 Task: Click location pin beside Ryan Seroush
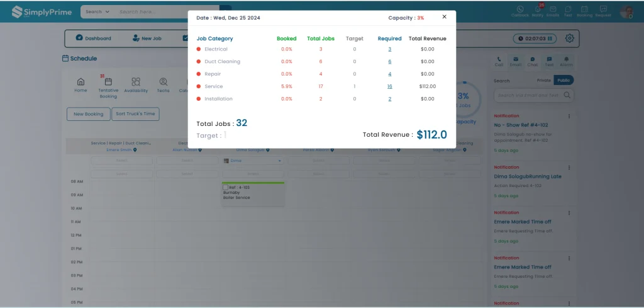tap(398, 150)
